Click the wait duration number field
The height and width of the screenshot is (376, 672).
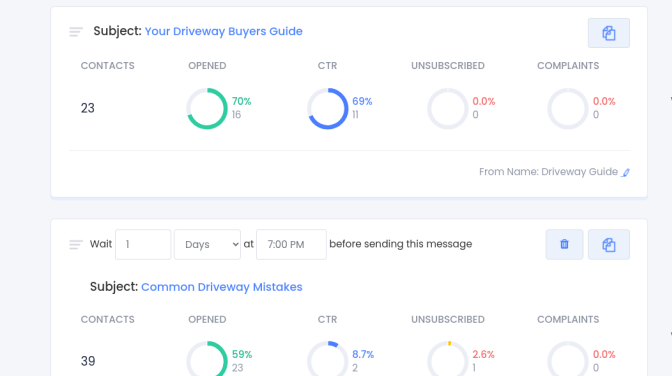pyautogui.click(x=143, y=244)
